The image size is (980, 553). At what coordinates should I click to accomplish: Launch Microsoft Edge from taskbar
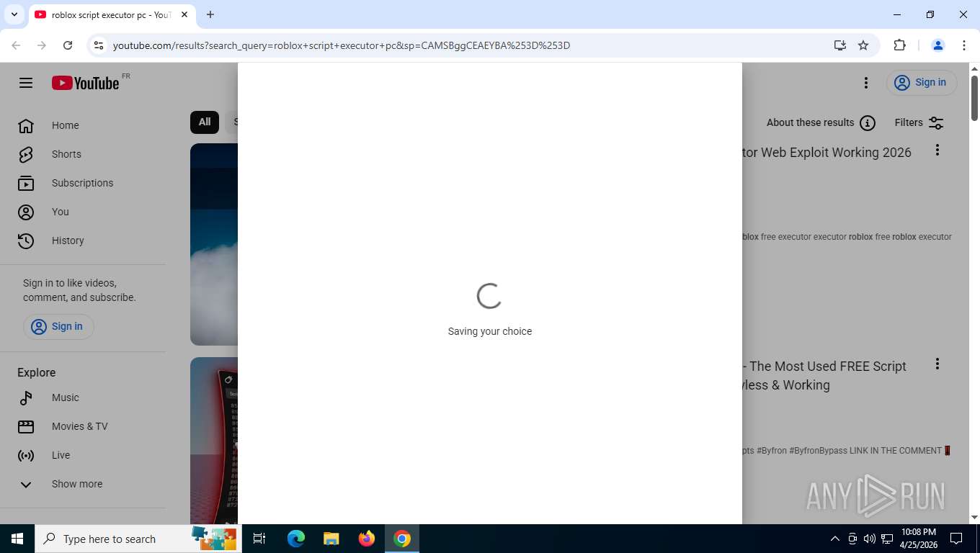coord(296,539)
